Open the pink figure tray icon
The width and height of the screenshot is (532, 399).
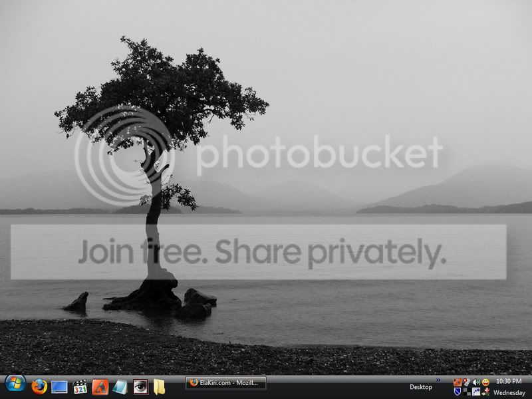[x=486, y=392]
